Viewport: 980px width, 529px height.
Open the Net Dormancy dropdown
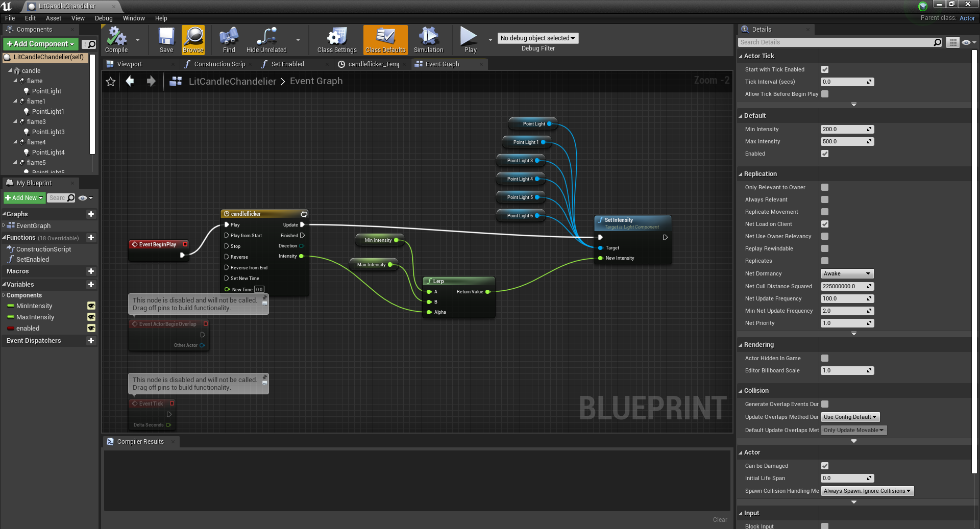point(847,274)
